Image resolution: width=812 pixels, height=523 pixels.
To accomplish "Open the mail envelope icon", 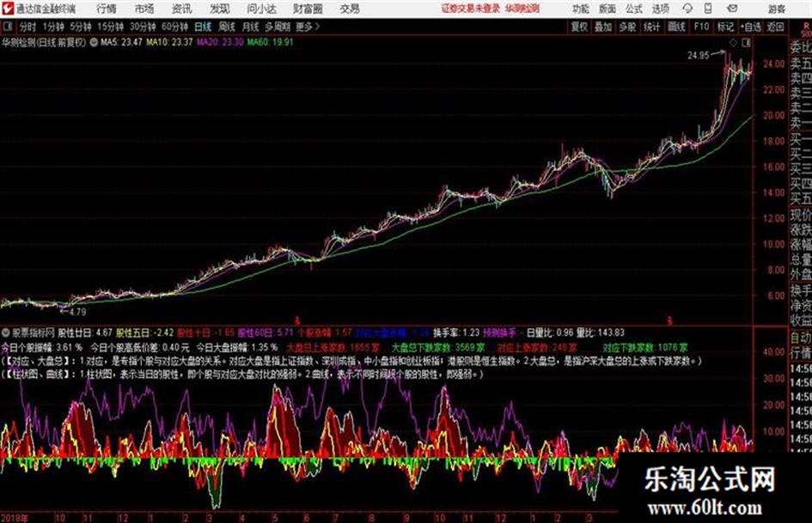I will 732,9.
